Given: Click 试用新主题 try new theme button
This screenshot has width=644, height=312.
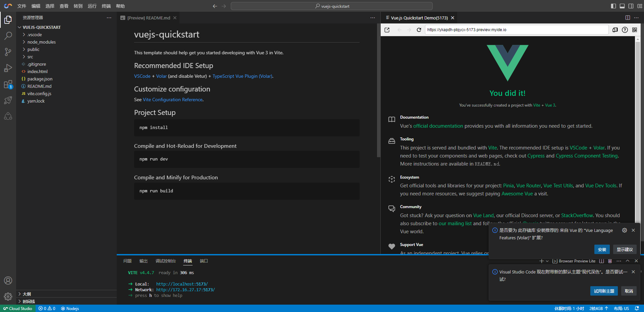Looking at the screenshot, I should point(604,291).
